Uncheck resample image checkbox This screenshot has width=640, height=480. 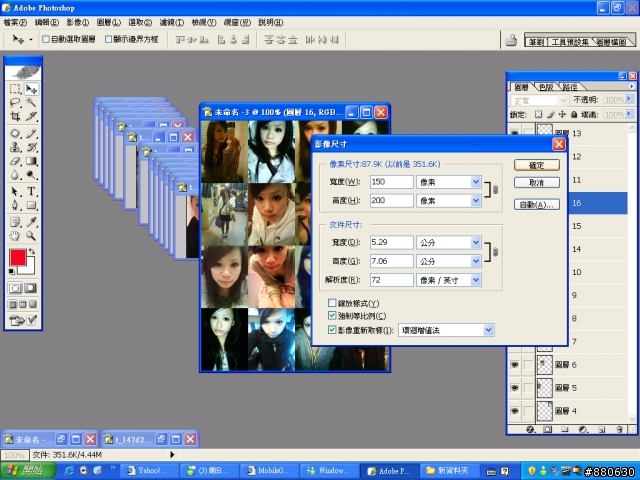pyautogui.click(x=332, y=330)
